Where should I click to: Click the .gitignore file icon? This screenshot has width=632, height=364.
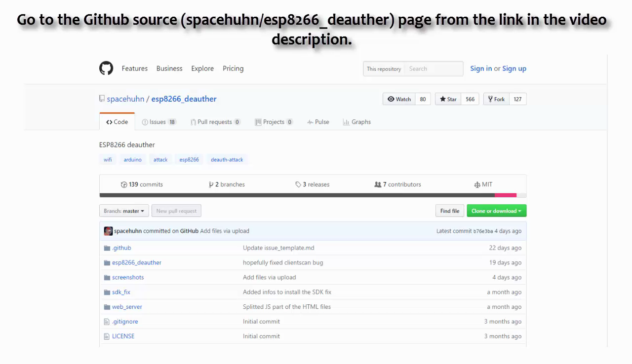point(107,322)
